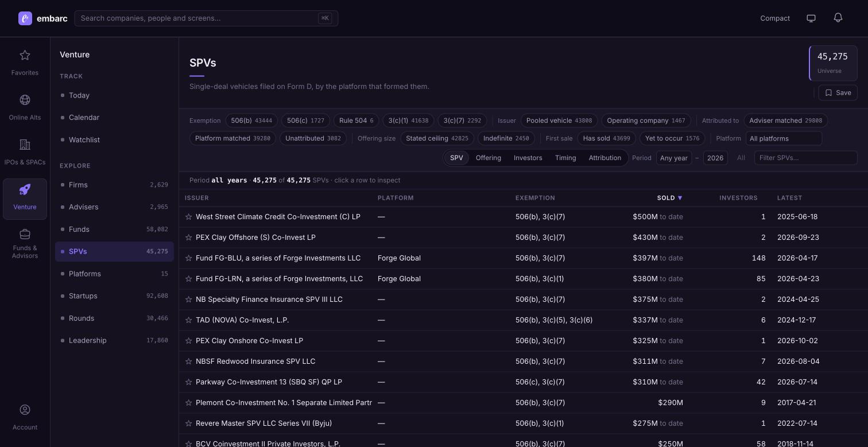Screen dimensions: 868x447
Task: Star NB Specialty Finance Insurance SPV row
Action: (188, 300)
